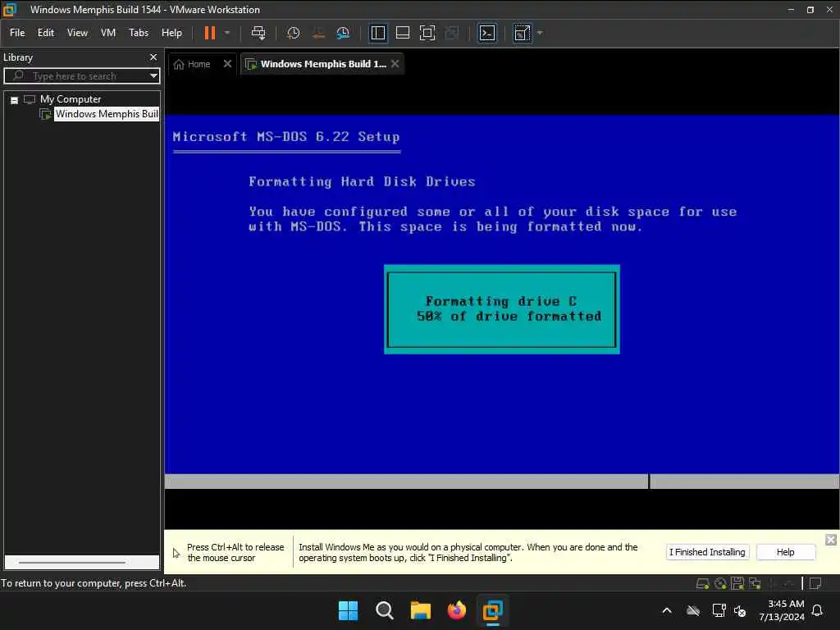Click the Help button in install bar

(785, 552)
